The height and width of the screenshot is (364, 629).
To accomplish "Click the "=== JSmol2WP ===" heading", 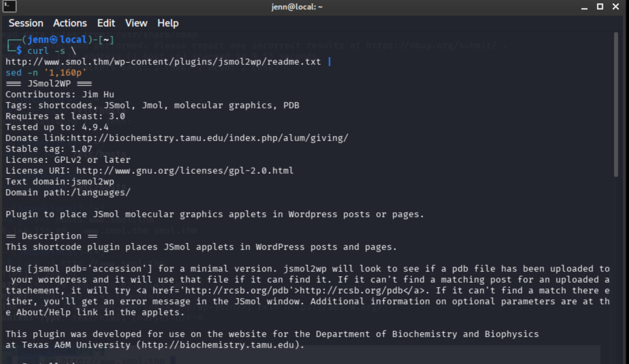I will click(49, 84).
